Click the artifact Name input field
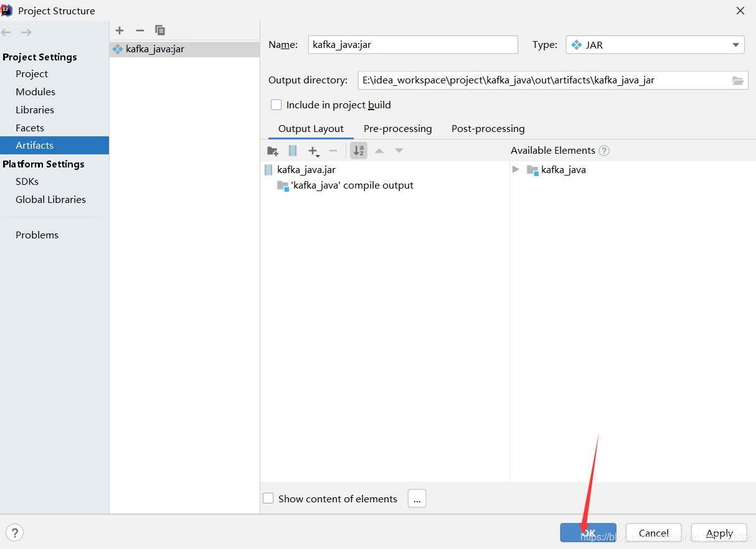Viewport: 756px width, 549px height. coord(413,45)
